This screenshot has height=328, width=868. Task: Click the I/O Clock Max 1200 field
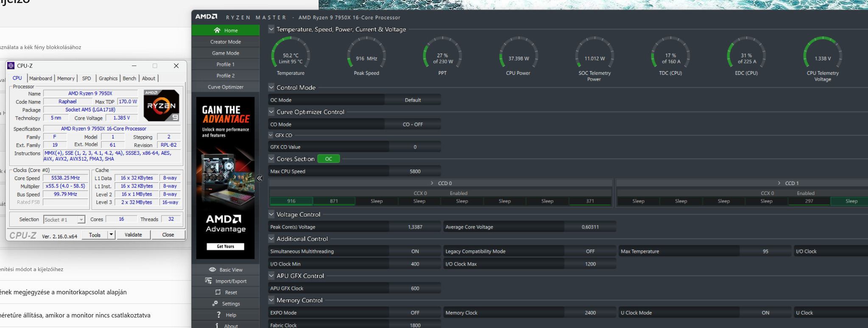click(590, 264)
